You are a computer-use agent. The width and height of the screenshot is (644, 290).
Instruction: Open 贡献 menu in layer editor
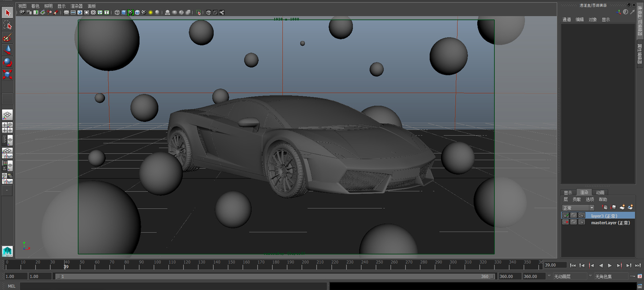[x=577, y=199]
